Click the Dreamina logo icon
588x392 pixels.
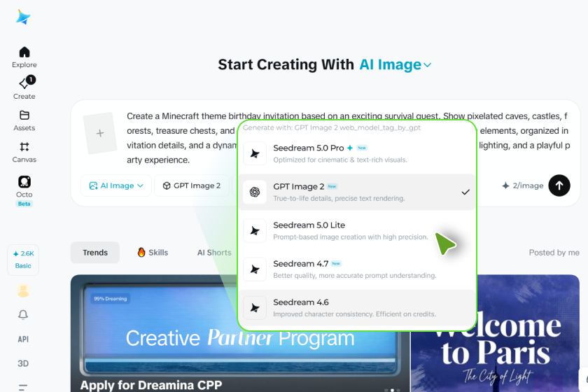23,17
